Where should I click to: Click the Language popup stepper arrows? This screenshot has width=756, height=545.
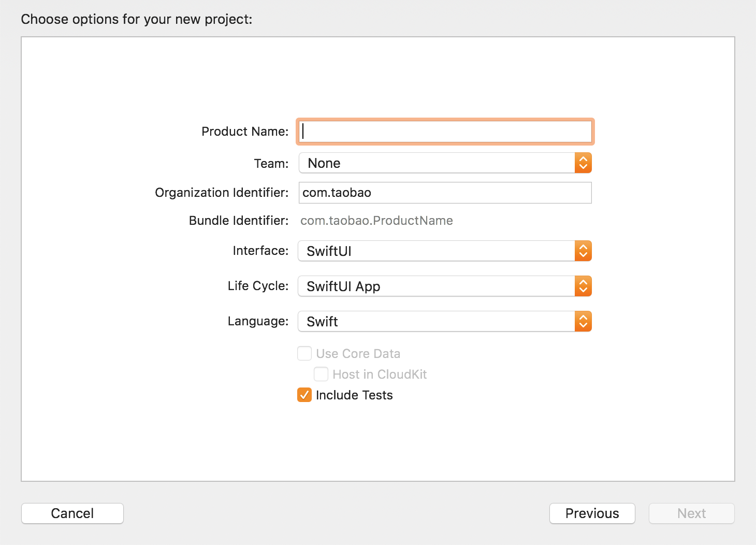[583, 322]
